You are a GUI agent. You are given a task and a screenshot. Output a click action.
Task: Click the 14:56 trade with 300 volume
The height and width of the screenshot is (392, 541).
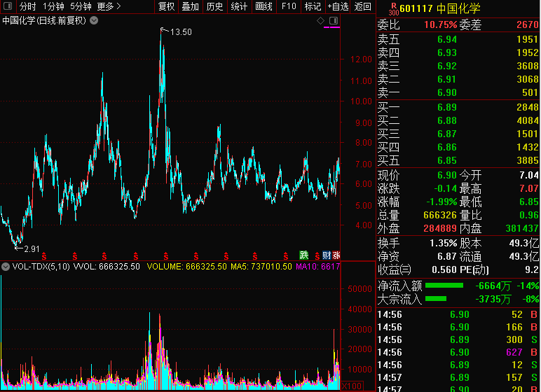coord(458,340)
